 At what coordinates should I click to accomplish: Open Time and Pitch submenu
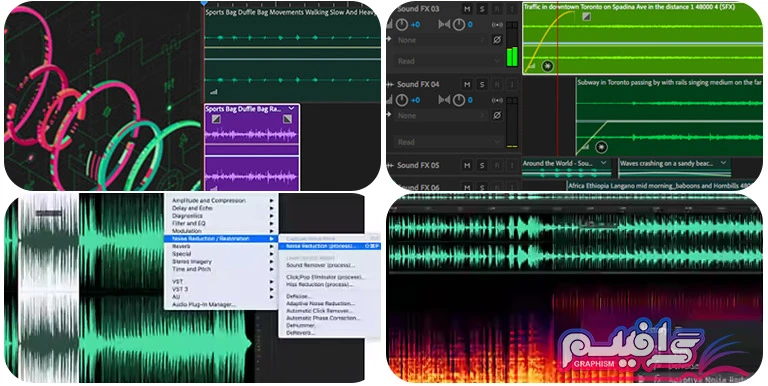[221, 269]
